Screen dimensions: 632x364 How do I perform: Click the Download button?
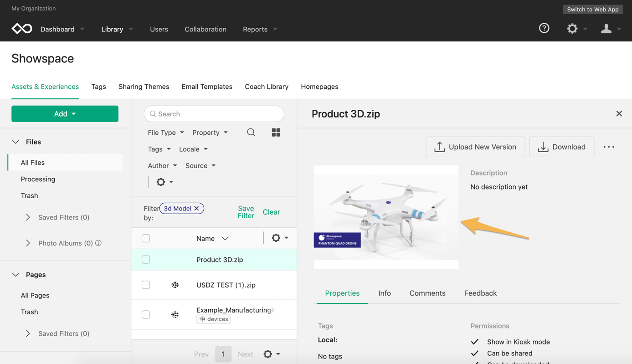click(x=562, y=147)
